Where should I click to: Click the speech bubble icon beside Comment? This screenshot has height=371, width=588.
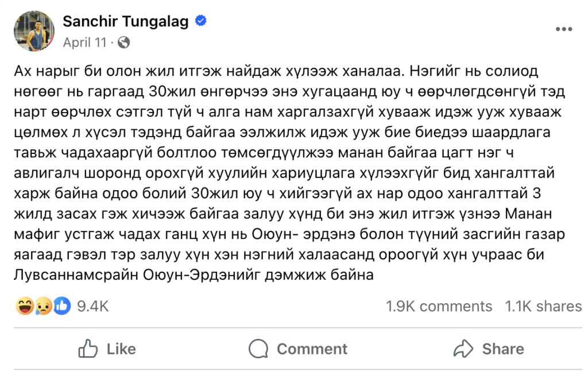258,349
